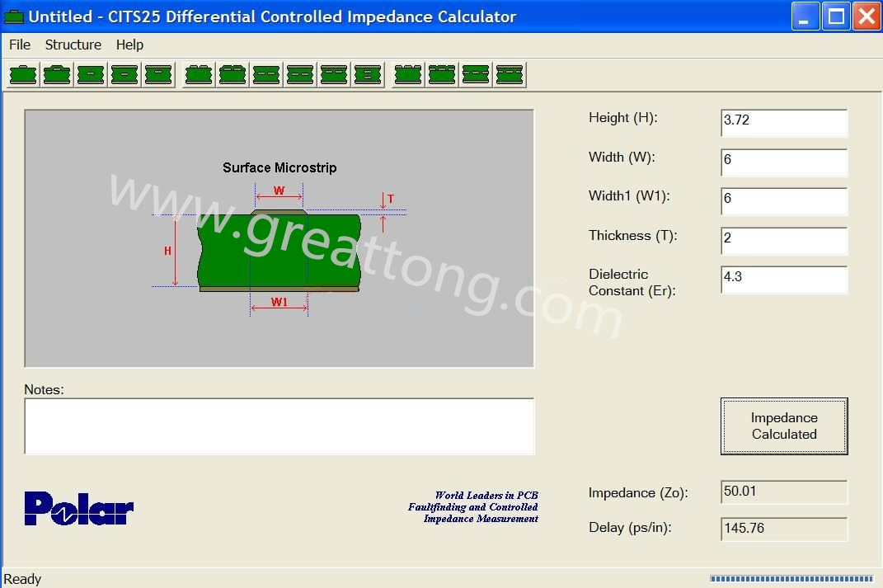
Task: Click inside the Notes text area
Action: click(x=279, y=426)
